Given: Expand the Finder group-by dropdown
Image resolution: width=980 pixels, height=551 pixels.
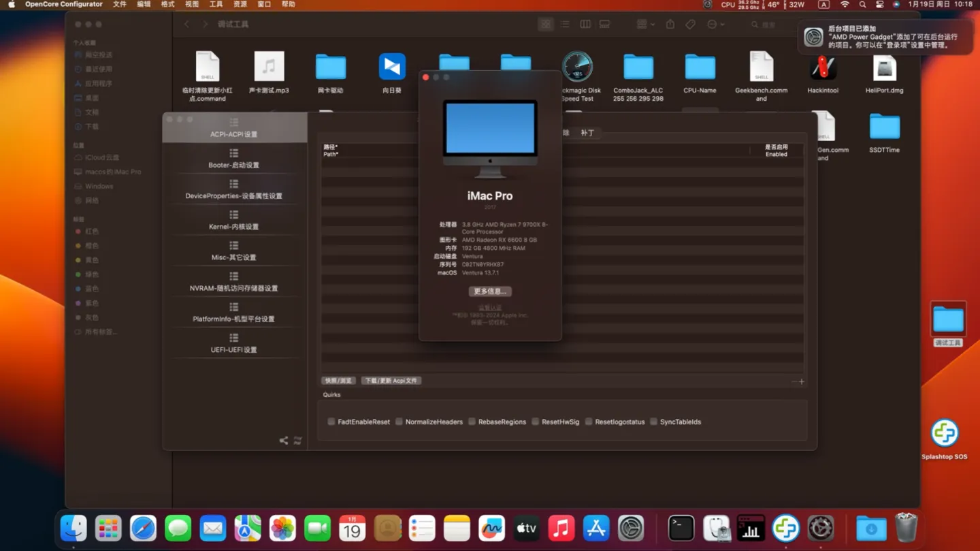Looking at the screenshot, I should (645, 25).
